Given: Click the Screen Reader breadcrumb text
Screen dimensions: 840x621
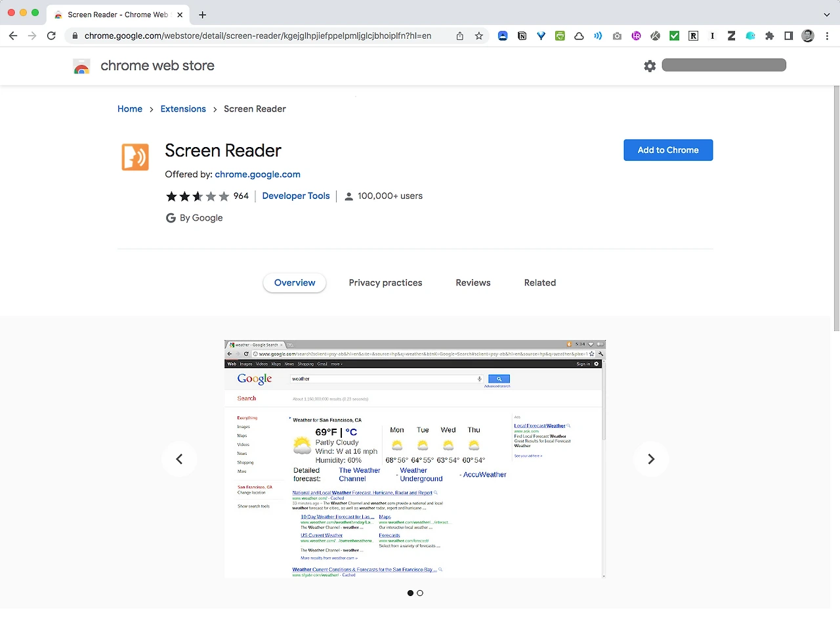Looking at the screenshot, I should point(255,109).
